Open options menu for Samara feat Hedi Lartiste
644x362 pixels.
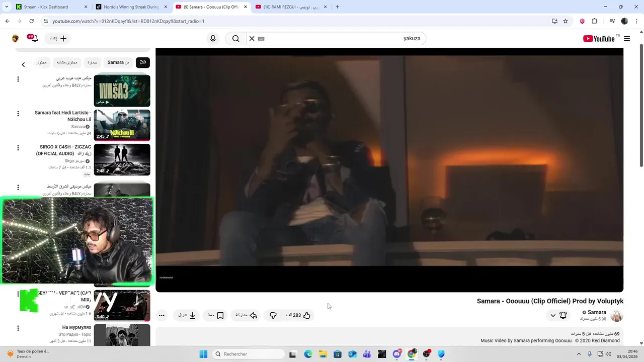18,114
